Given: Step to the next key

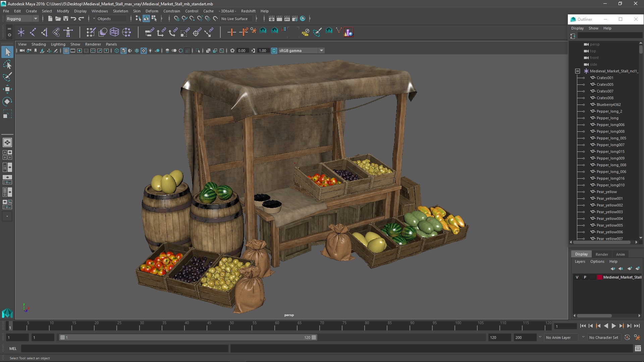Looking at the screenshot, I should 621,326.
